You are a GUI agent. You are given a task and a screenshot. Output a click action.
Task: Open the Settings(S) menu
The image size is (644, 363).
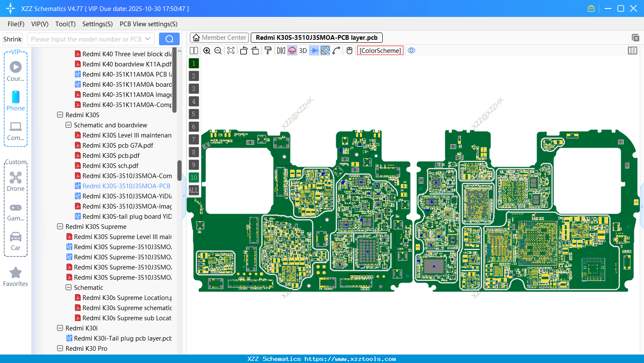point(97,24)
